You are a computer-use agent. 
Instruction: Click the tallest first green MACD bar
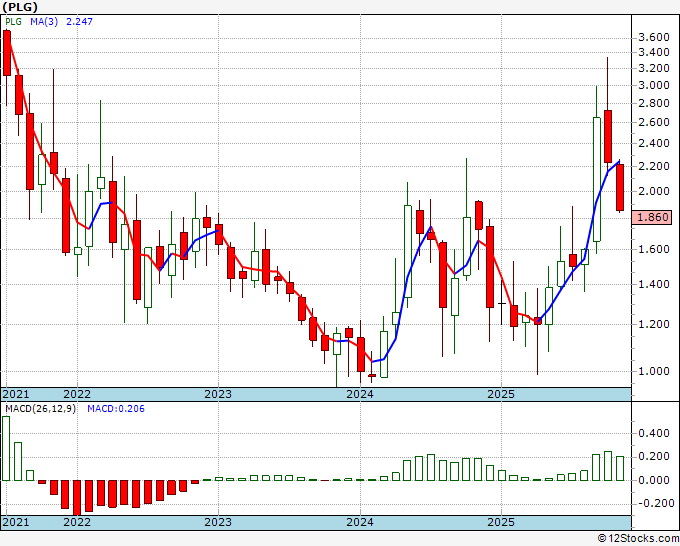6,448
